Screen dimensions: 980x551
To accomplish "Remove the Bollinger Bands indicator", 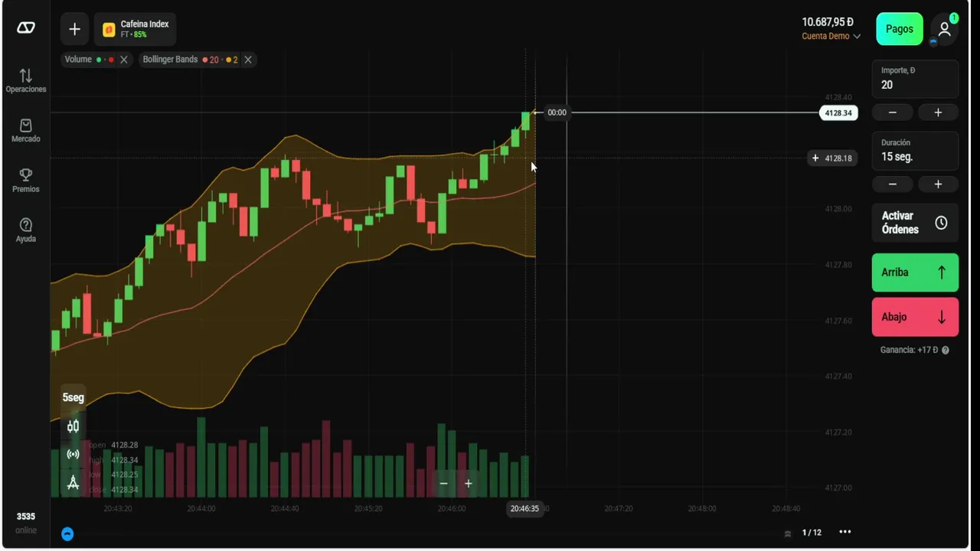I will pos(248,60).
